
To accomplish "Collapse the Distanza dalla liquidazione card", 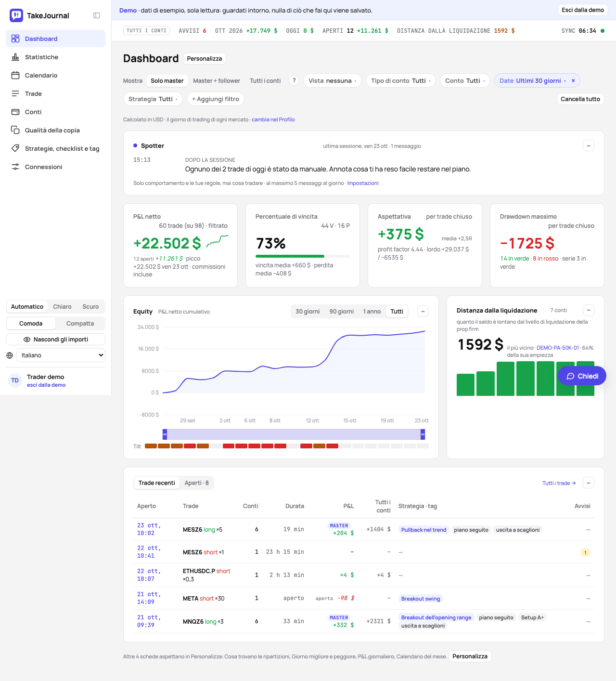I will tap(589, 310).
